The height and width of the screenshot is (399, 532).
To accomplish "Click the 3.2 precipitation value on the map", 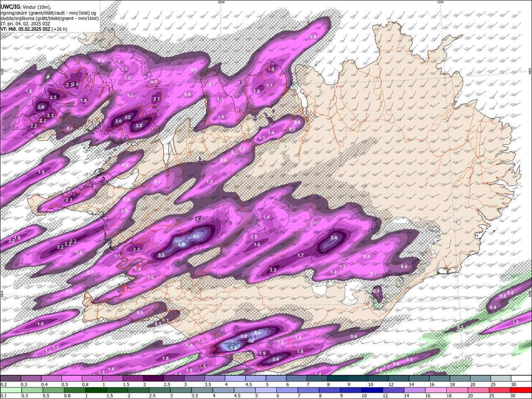I will (128, 118).
